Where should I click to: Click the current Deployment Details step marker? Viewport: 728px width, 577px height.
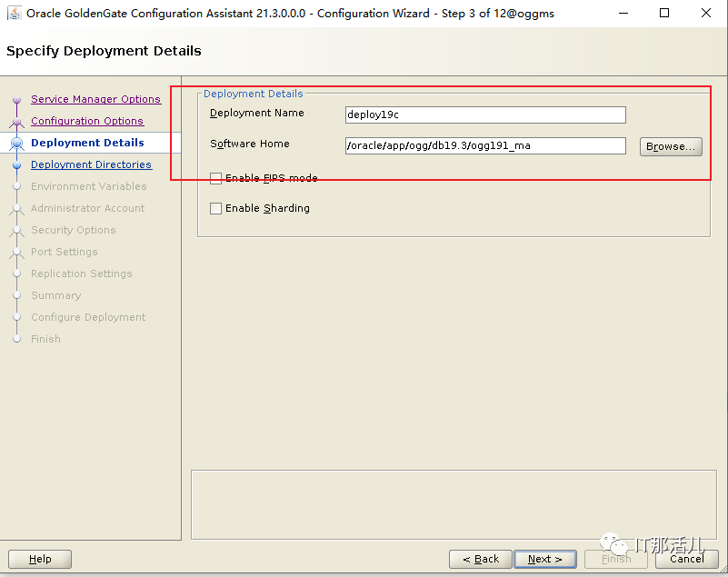click(x=16, y=144)
